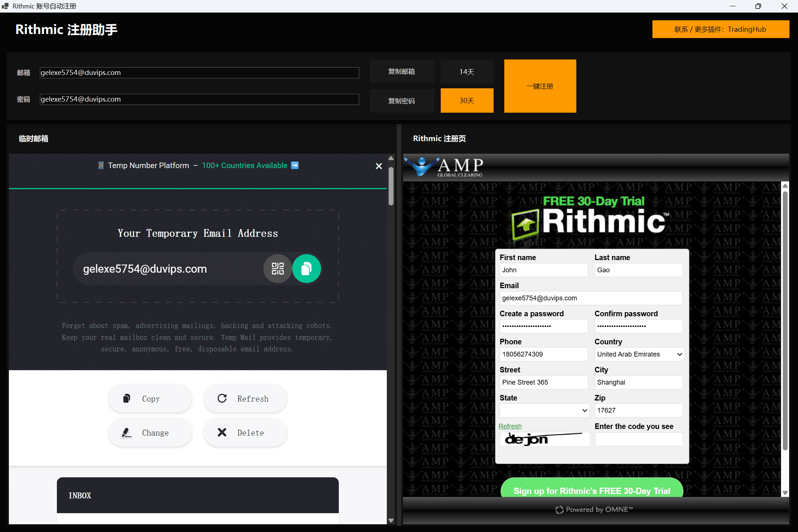This screenshot has height=532, width=798.
Task: Click the Enter the code you see field
Action: (638, 439)
